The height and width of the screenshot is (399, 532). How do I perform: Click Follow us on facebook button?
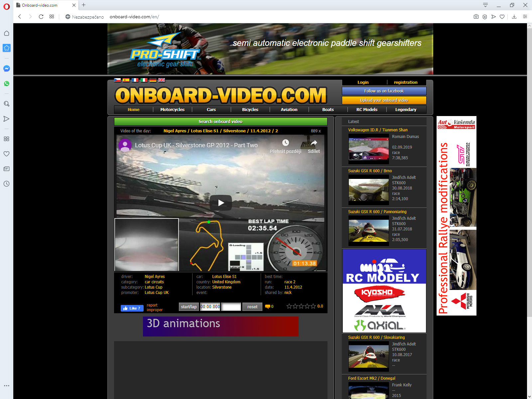click(x=384, y=91)
